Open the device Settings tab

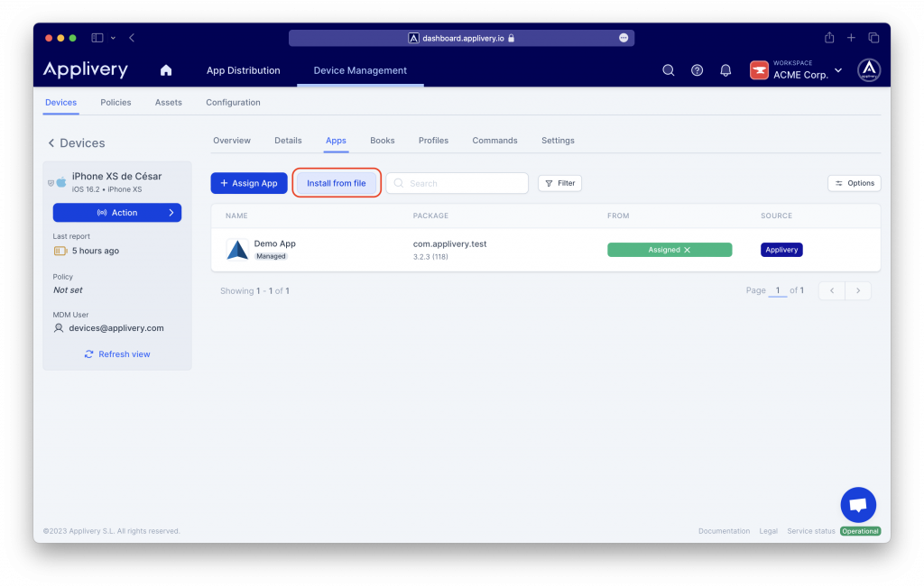(558, 141)
